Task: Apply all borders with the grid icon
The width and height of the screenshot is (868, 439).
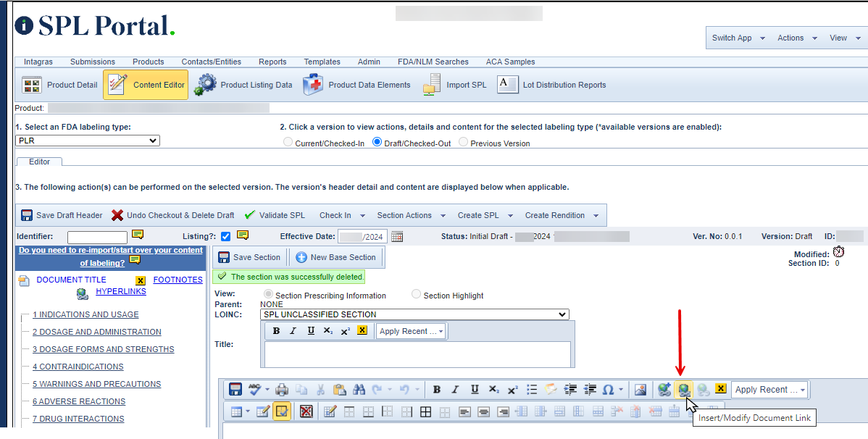Action: coord(426,411)
